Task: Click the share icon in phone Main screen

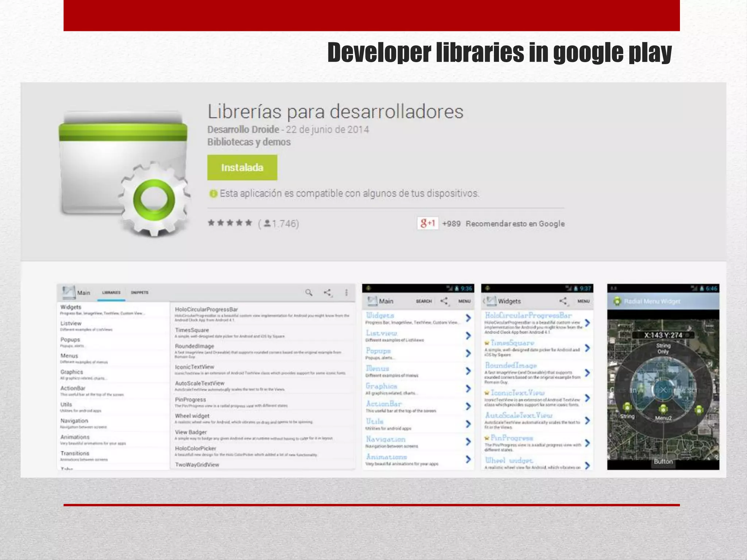Action: click(x=444, y=301)
